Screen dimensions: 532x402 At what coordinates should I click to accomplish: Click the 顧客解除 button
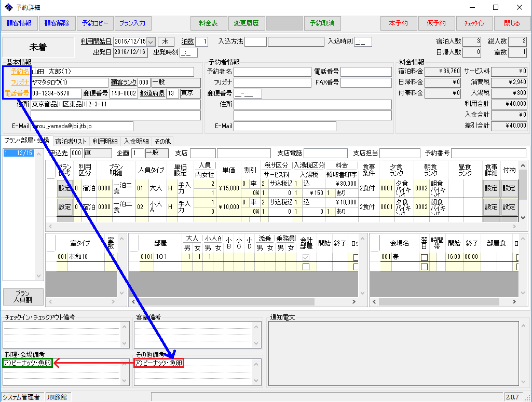tap(57, 23)
